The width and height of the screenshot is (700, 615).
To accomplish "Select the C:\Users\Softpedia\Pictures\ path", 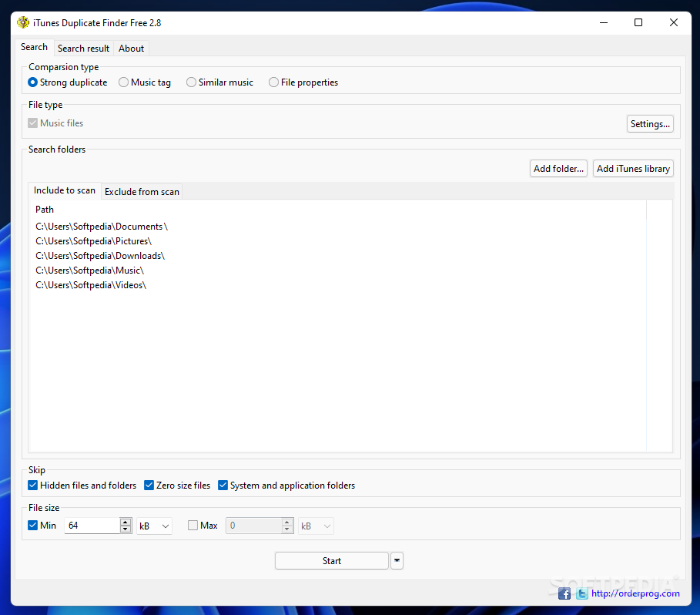I will 93,241.
